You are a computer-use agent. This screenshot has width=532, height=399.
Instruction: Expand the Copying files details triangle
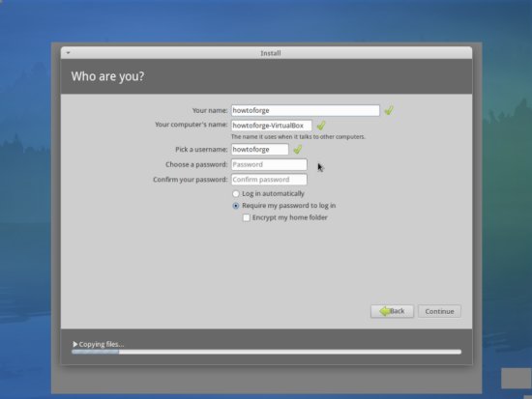(75, 344)
